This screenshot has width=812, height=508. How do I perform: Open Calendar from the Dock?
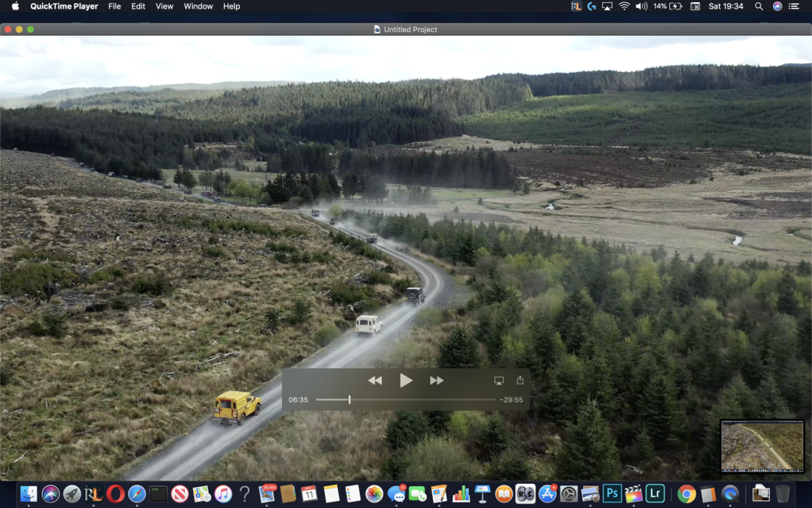pyautogui.click(x=309, y=493)
